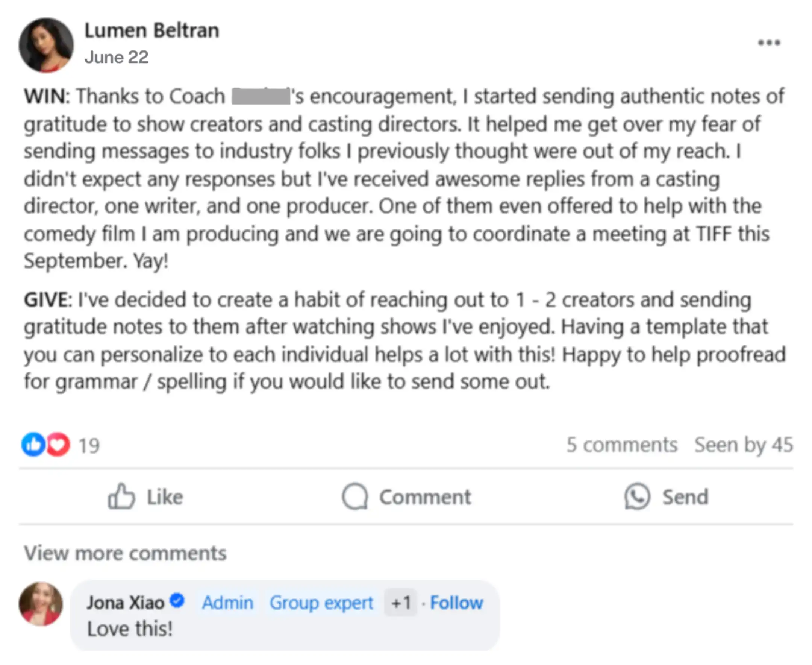Image resolution: width=812 pixels, height=665 pixels.
Task: Expand the +1 badges indicator
Action: (400, 603)
